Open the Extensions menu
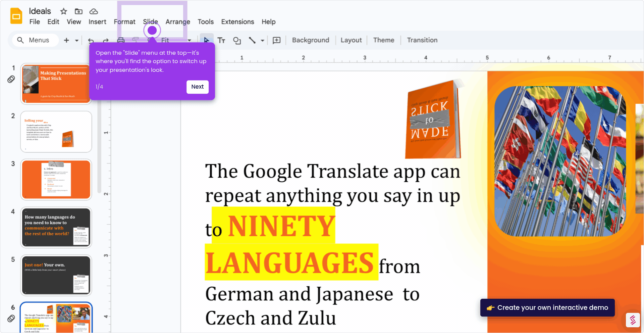The height and width of the screenshot is (333, 644). [237, 22]
